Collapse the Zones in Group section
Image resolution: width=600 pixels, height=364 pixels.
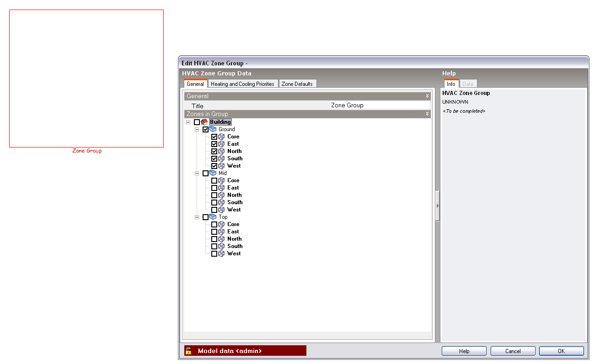[x=427, y=114]
